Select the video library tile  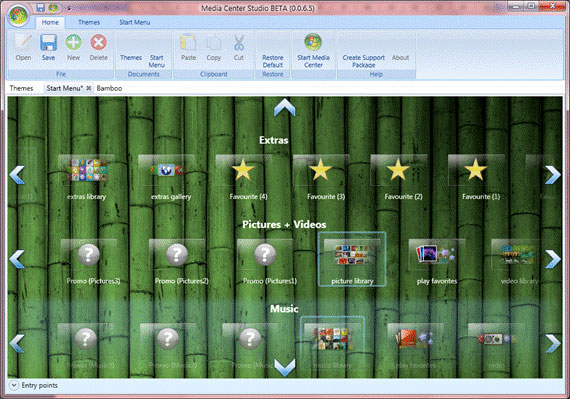pyautogui.click(x=519, y=262)
